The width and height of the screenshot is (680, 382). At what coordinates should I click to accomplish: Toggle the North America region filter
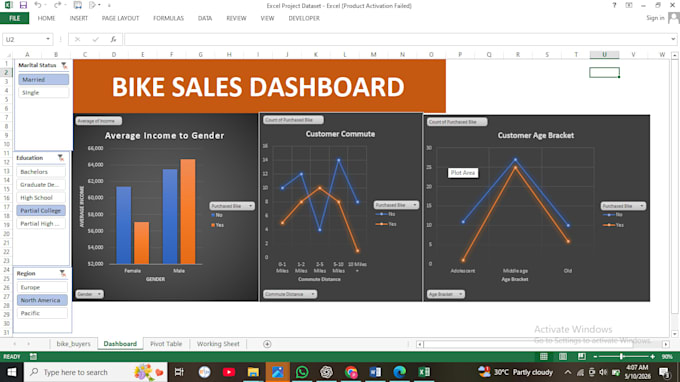pos(42,300)
